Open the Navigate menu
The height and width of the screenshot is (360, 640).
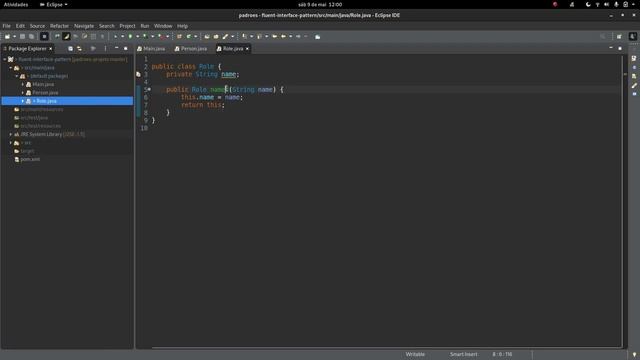pyautogui.click(x=84, y=26)
